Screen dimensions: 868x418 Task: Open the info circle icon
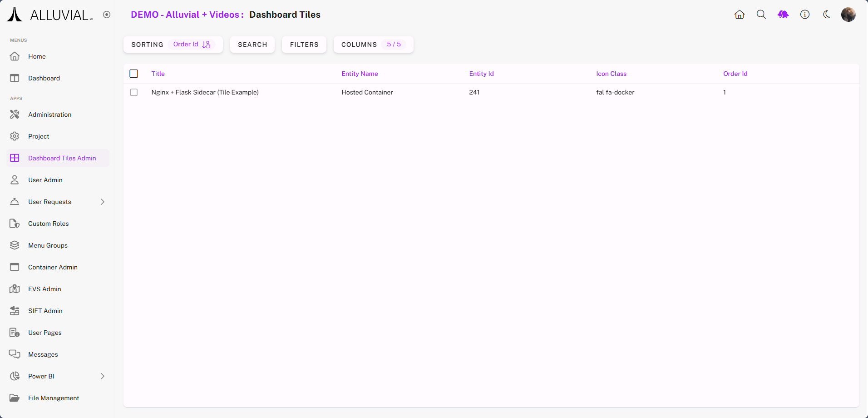click(804, 15)
